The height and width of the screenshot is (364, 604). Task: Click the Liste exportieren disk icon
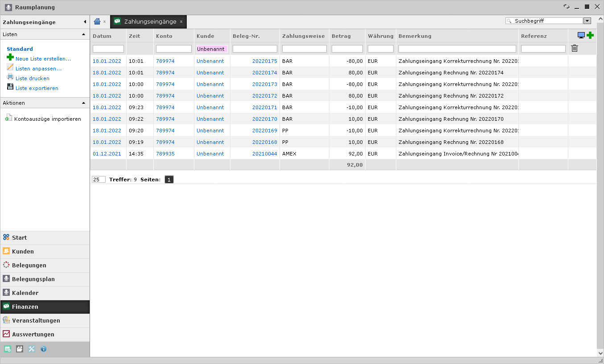click(10, 87)
